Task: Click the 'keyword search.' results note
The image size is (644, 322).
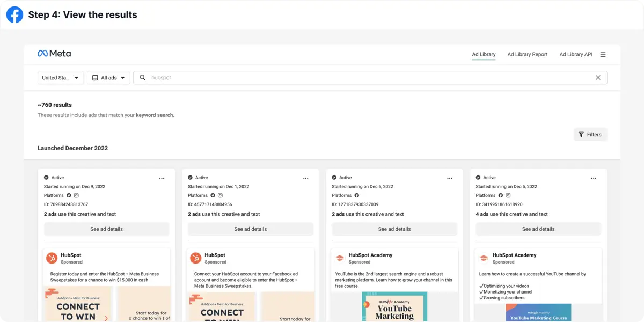Action: coord(155,115)
